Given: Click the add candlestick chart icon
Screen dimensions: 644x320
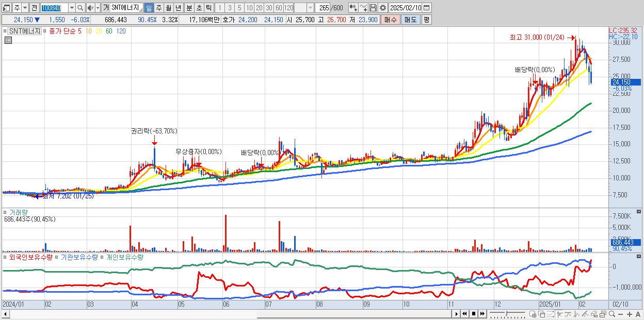Looking at the screenshot, I should click(353, 8).
